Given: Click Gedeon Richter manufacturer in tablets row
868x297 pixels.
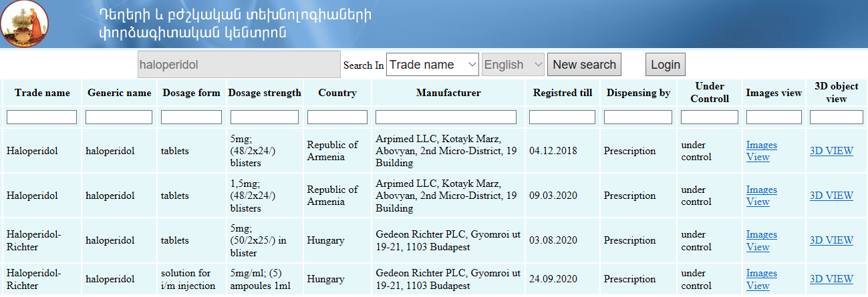Looking at the screenshot, I should 448,240.
